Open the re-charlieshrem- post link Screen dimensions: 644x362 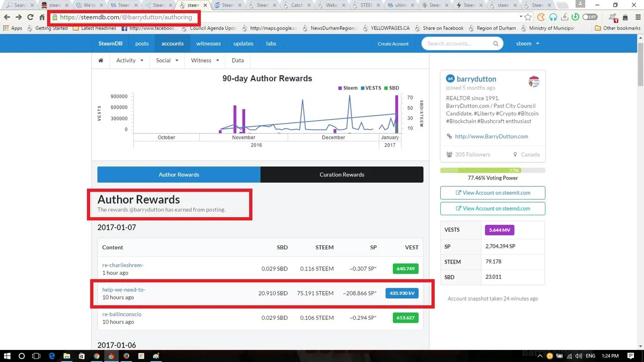point(123,265)
